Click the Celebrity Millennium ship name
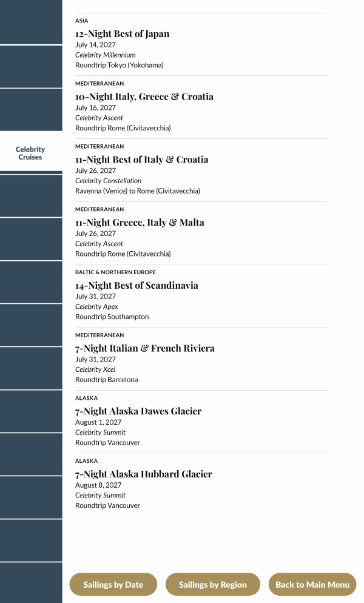This screenshot has width=364, height=603. [x=105, y=55]
